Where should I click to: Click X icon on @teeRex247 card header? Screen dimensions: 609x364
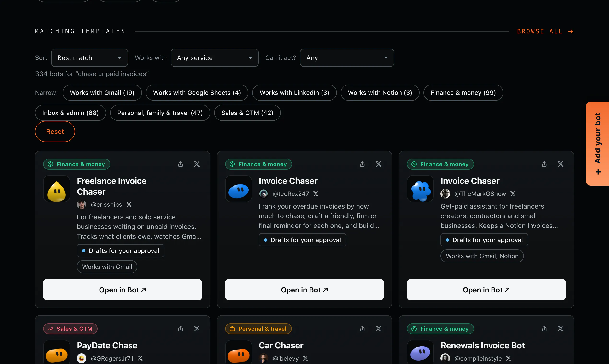378,164
